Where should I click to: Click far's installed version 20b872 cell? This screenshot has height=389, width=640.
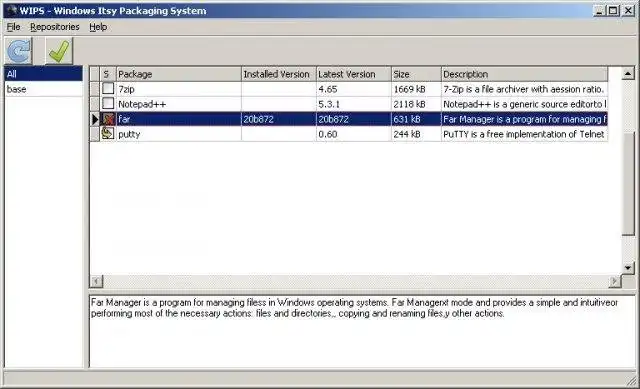[279, 119]
